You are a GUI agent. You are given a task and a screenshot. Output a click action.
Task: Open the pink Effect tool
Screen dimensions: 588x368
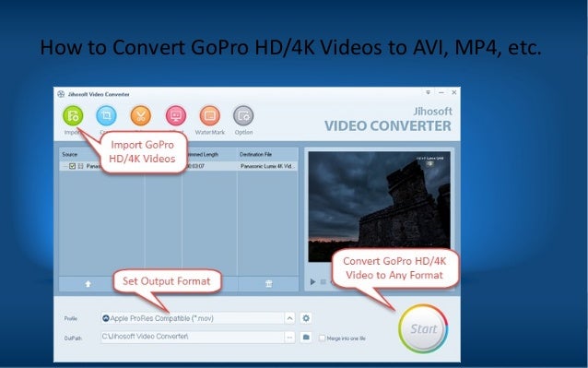click(x=176, y=116)
